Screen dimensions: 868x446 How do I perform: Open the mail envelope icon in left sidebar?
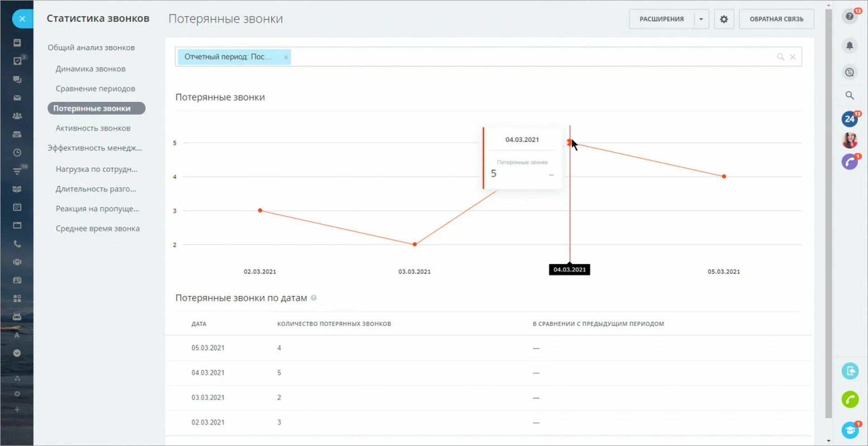(x=17, y=98)
